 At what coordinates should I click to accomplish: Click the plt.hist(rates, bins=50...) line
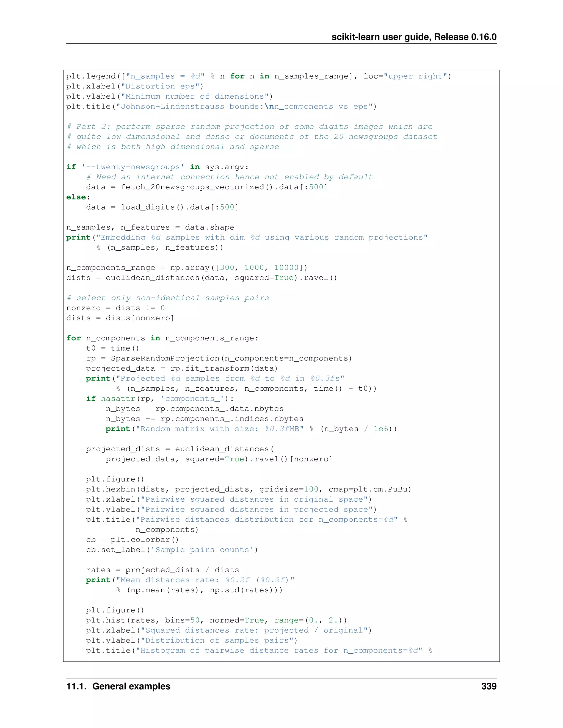[x=216, y=620]
